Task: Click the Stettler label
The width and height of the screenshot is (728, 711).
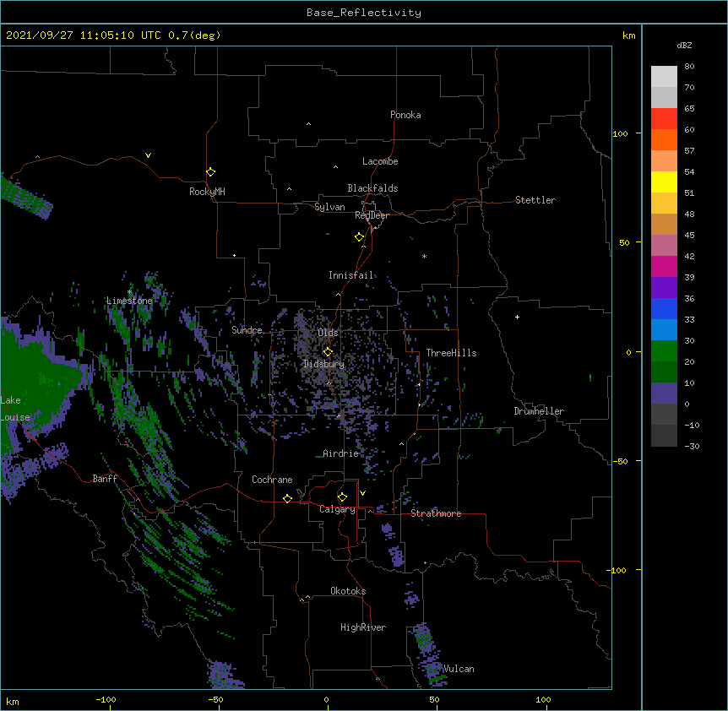Action: click(x=535, y=200)
